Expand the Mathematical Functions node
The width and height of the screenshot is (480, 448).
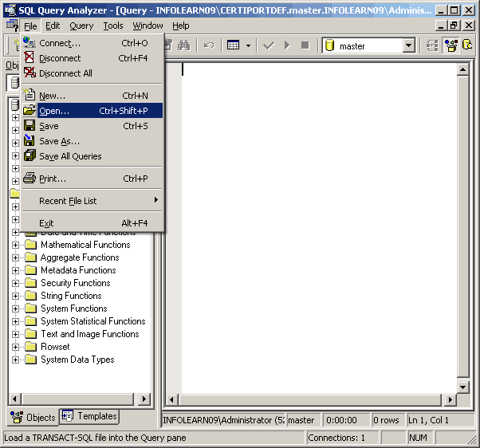(15, 245)
